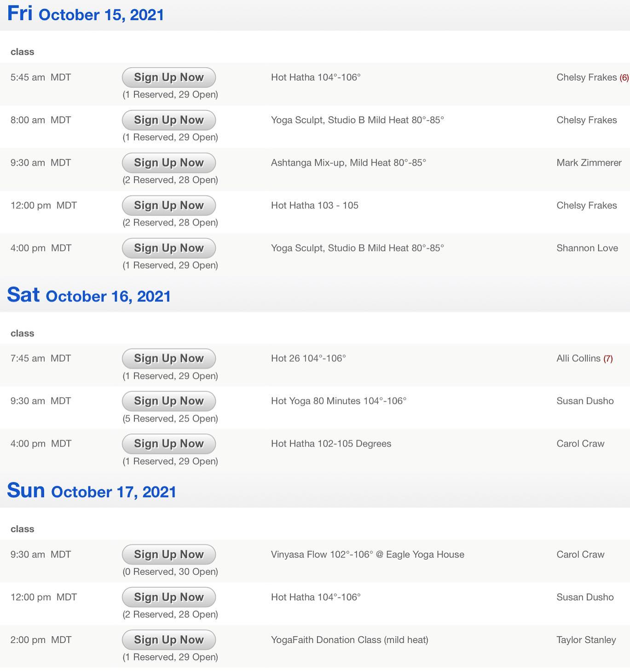Sign up for Saturday Hot Yoga 80 Minutes
Screen dimensions: 630x672
pos(169,401)
